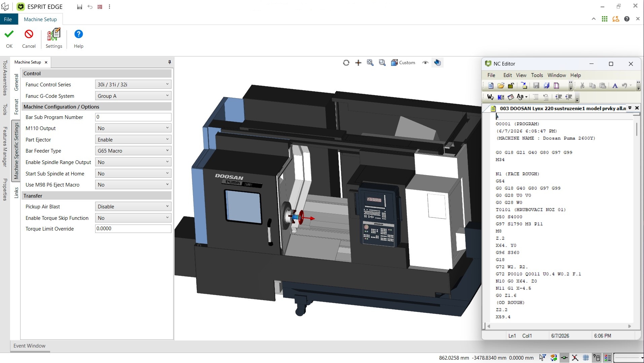Click the Undo arrow in the title bar
The width and height of the screenshot is (644, 363).
[90, 7]
